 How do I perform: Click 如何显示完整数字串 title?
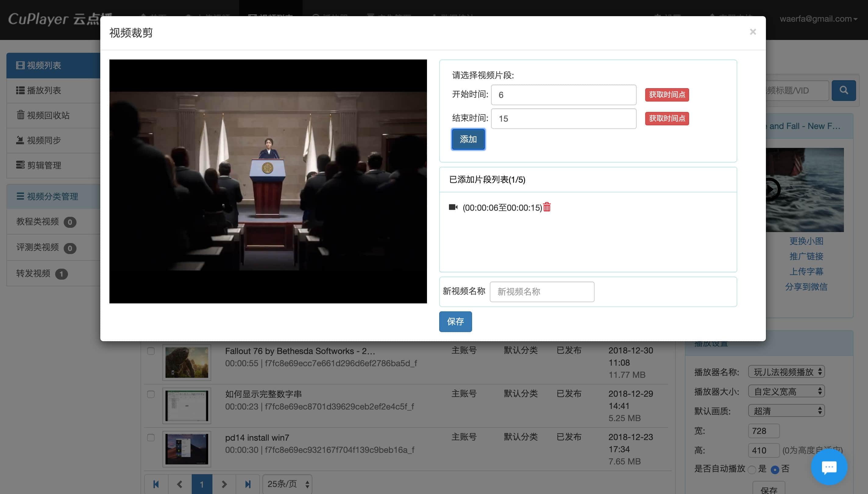click(263, 394)
